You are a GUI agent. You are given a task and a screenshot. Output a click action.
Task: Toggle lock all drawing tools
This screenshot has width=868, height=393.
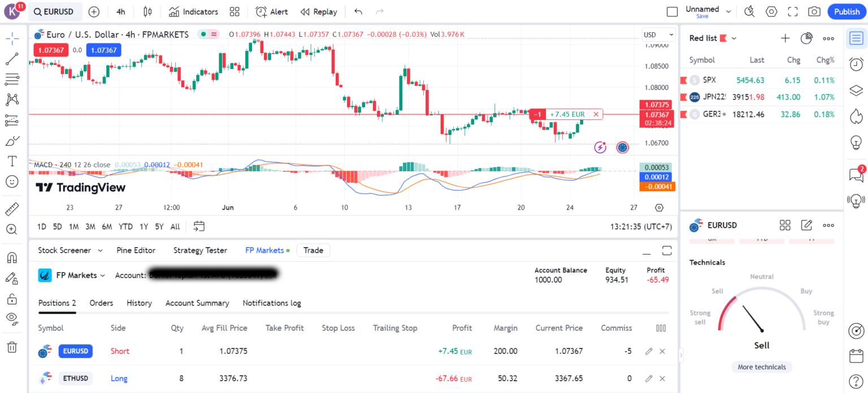point(12,298)
